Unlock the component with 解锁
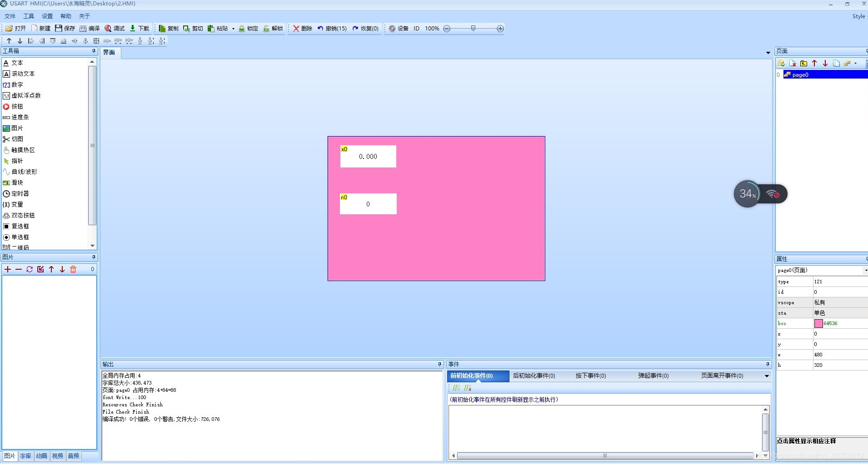868x464 pixels. coord(273,28)
